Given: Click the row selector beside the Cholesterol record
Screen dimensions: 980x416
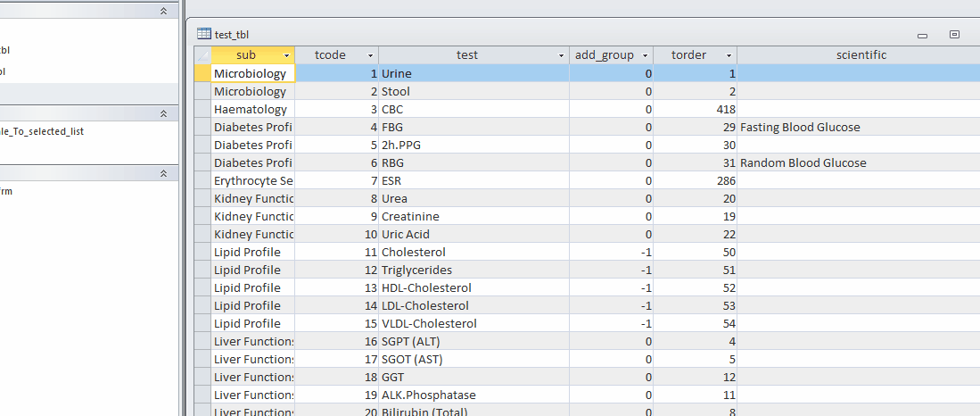Looking at the screenshot, I should [202, 252].
